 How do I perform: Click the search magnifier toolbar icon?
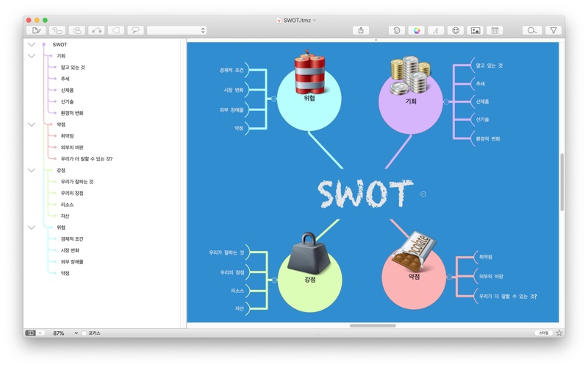click(531, 30)
